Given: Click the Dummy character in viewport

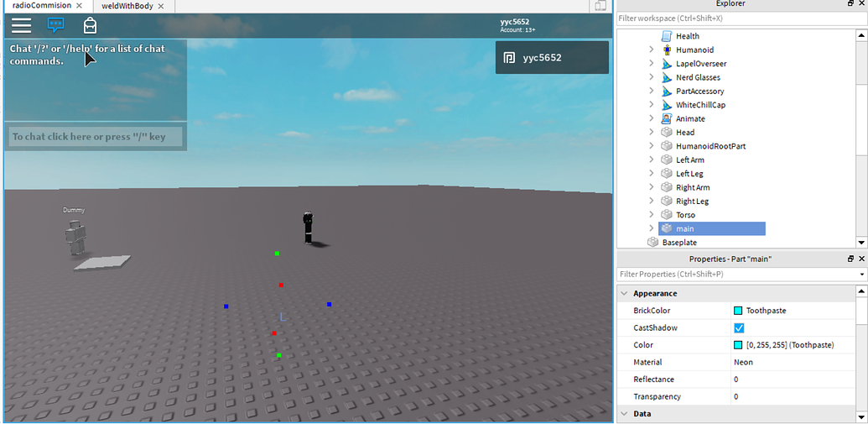Looking at the screenshot, I should [74, 238].
